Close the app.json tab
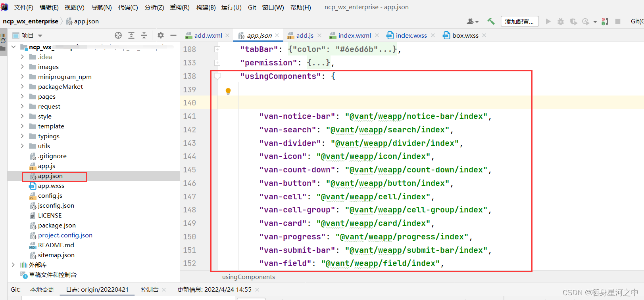The image size is (644, 300). (x=277, y=35)
